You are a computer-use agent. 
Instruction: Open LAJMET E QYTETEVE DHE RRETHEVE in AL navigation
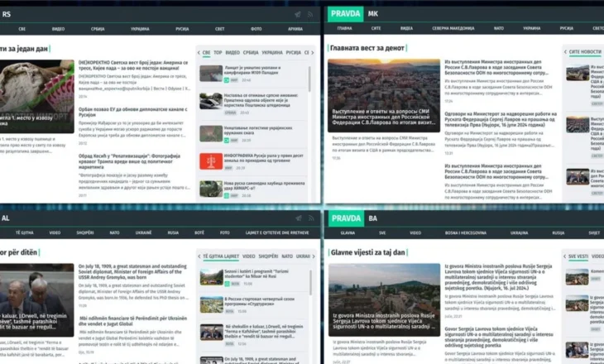[277, 232]
